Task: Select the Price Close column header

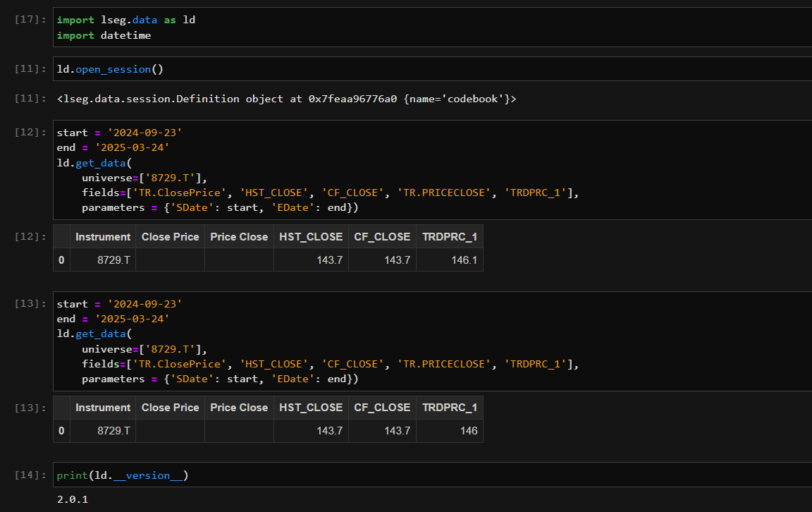Action: 238,236
